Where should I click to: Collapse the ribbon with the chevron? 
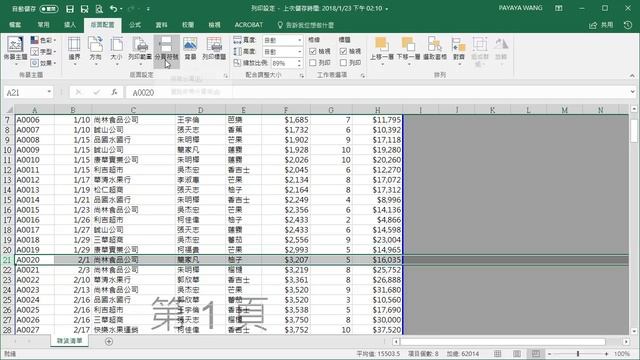click(x=632, y=76)
